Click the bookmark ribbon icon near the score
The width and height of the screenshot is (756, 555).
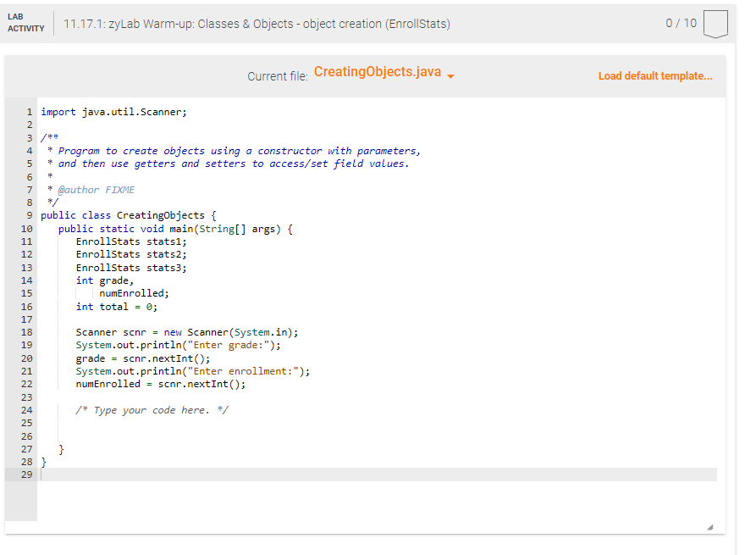pyautogui.click(x=715, y=24)
